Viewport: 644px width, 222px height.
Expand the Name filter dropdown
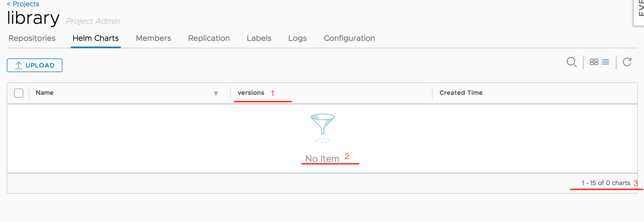pyautogui.click(x=216, y=93)
